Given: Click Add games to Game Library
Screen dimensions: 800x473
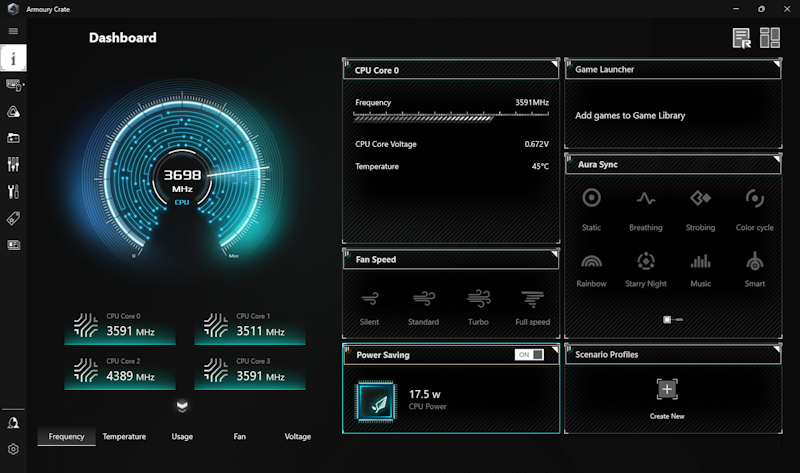Looking at the screenshot, I should tap(630, 115).
